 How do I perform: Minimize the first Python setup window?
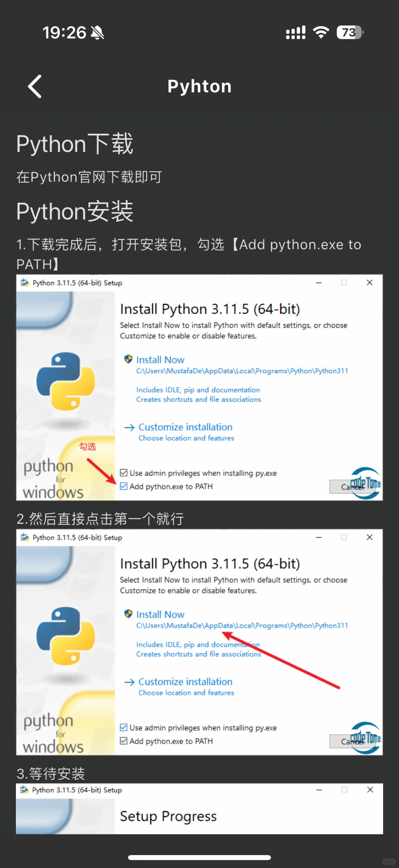coord(319,283)
